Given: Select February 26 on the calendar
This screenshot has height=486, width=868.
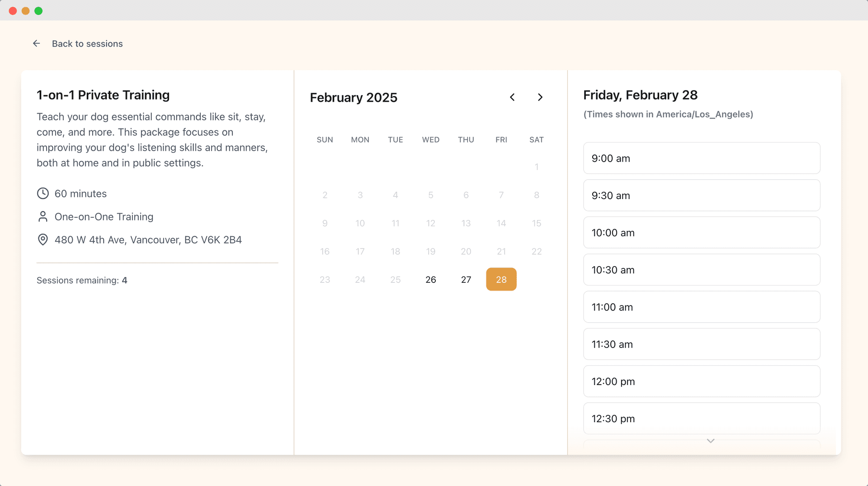Looking at the screenshot, I should [431, 279].
